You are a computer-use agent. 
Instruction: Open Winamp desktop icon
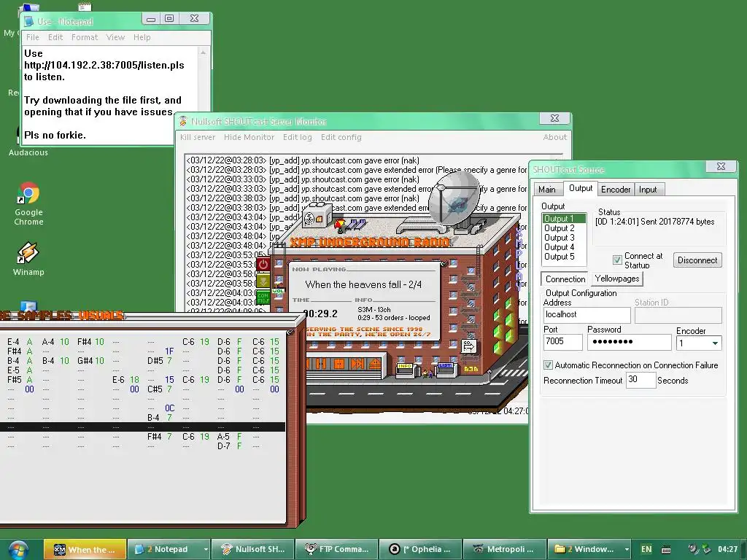28,259
